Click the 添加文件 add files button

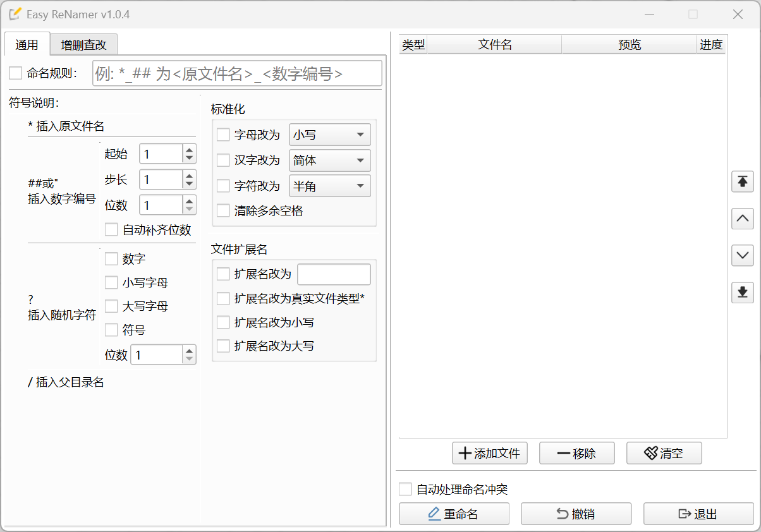click(x=490, y=453)
